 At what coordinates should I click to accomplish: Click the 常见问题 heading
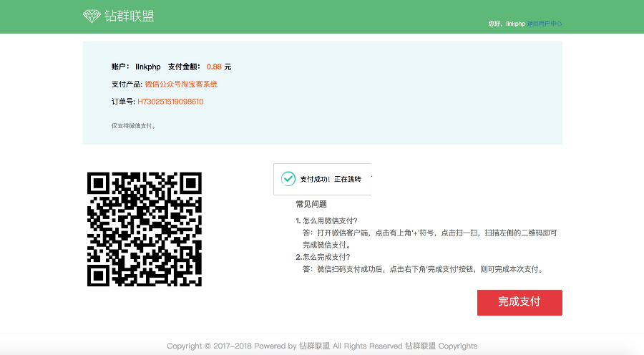tap(311, 204)
